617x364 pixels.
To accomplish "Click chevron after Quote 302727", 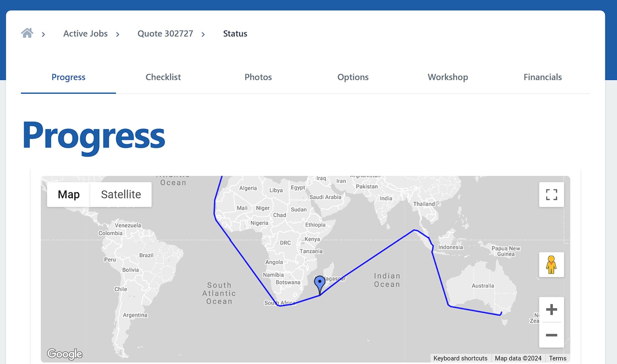I will coord(203,34).
